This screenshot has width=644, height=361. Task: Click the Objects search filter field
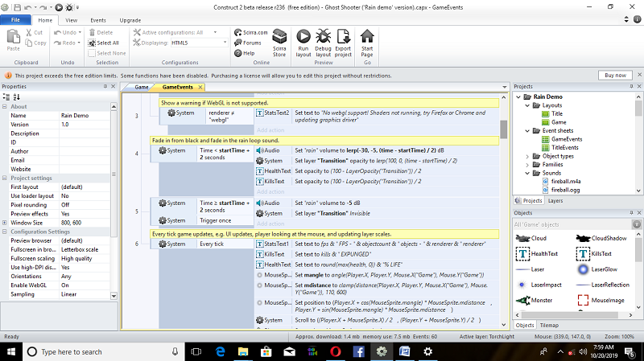pyautogui.click(x=572, y=224)
